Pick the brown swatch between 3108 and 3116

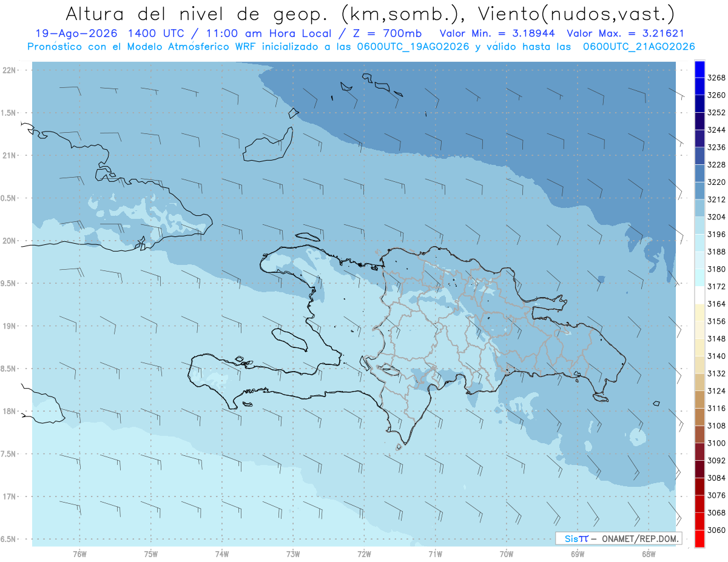coord(699,417)
